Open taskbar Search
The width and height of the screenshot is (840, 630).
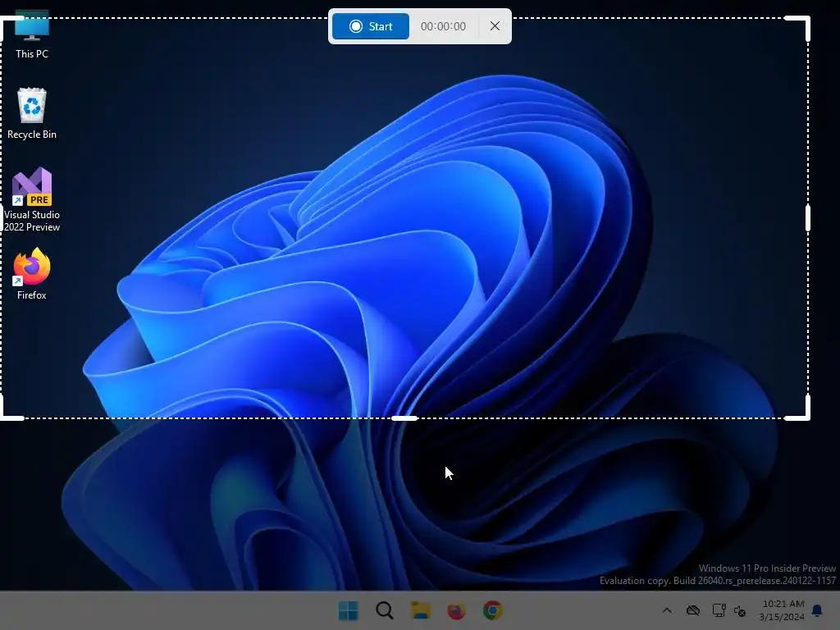(x=384, y=610)
